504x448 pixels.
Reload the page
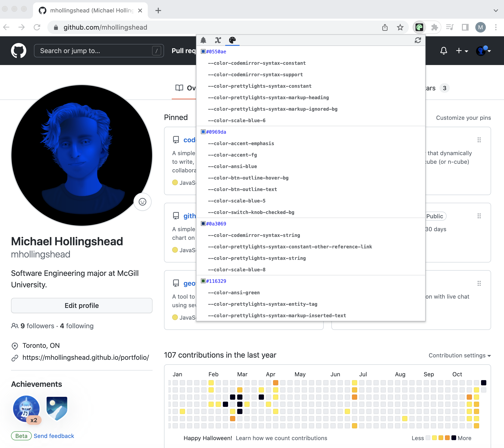click(x=37, y=27)
